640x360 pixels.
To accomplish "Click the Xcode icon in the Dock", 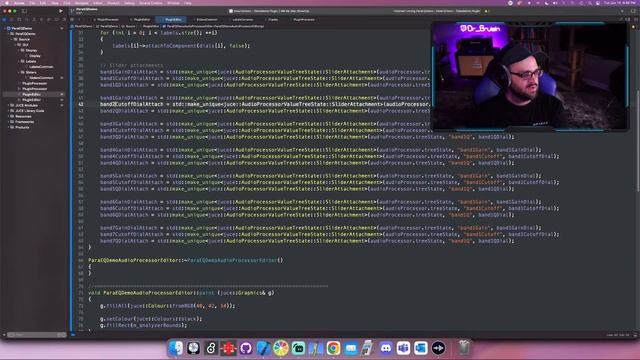I will [263, 348].
